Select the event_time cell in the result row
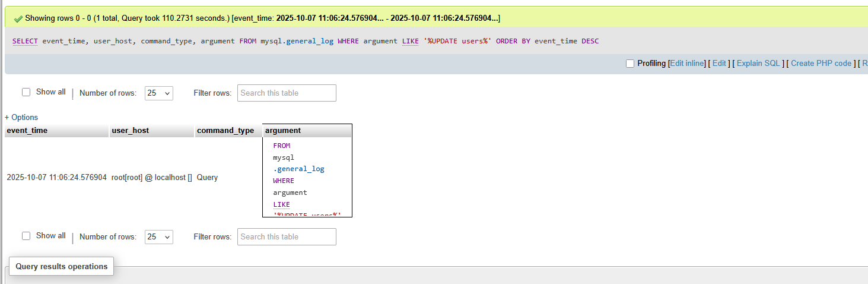The width and height of the screenshot is (868, 284). 56,177
